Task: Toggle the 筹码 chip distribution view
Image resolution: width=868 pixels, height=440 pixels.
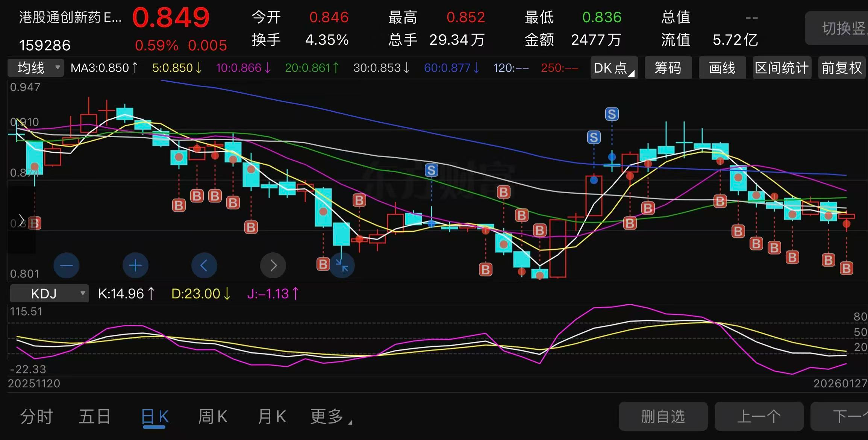Action: 668,68
